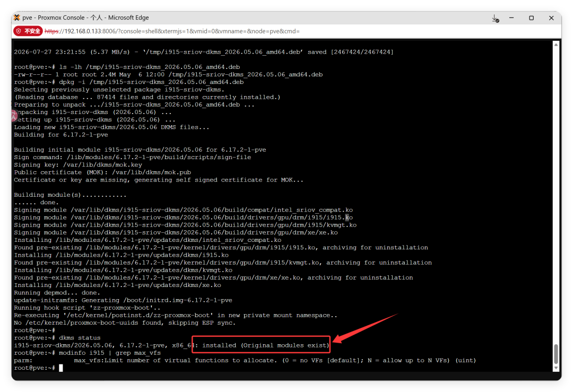573x392 pixels.
Task: Click '(Reading database ... 87414 files' line
Action: pos(147,97)
